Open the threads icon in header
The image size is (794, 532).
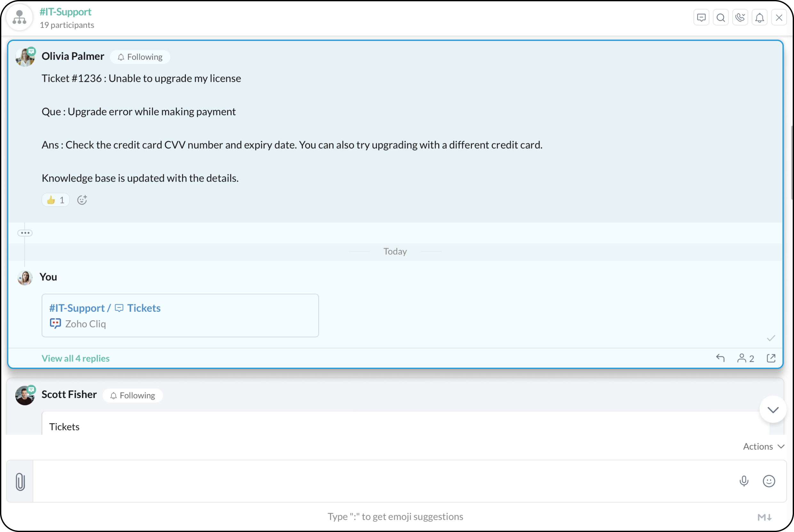701,18
